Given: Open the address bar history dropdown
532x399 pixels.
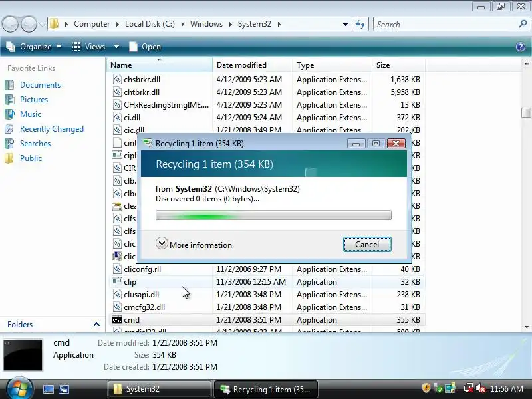Looking at the screenshot, I should pyautogui.click(x=345, y=25).
